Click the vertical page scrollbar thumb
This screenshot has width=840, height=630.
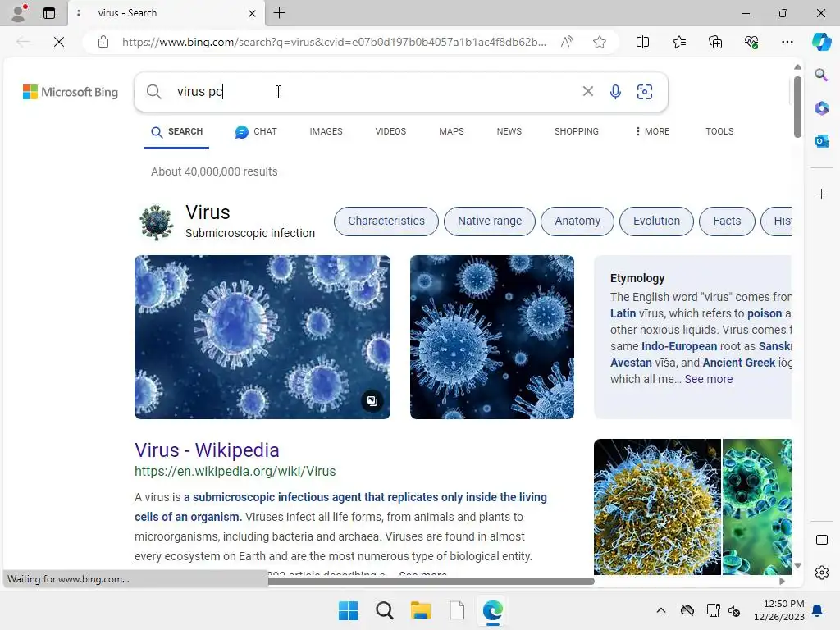797,107
